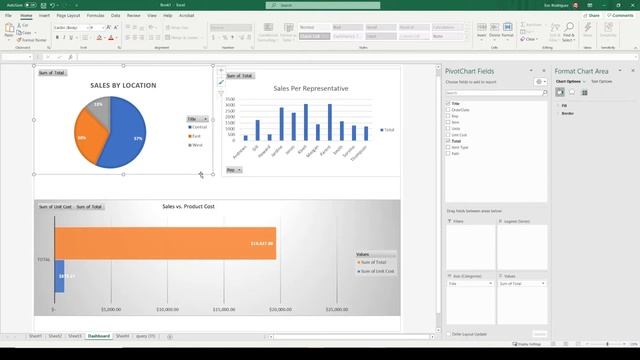
Task: Select Effects icon in Format Chart Area
Action: tap(572, 93)
